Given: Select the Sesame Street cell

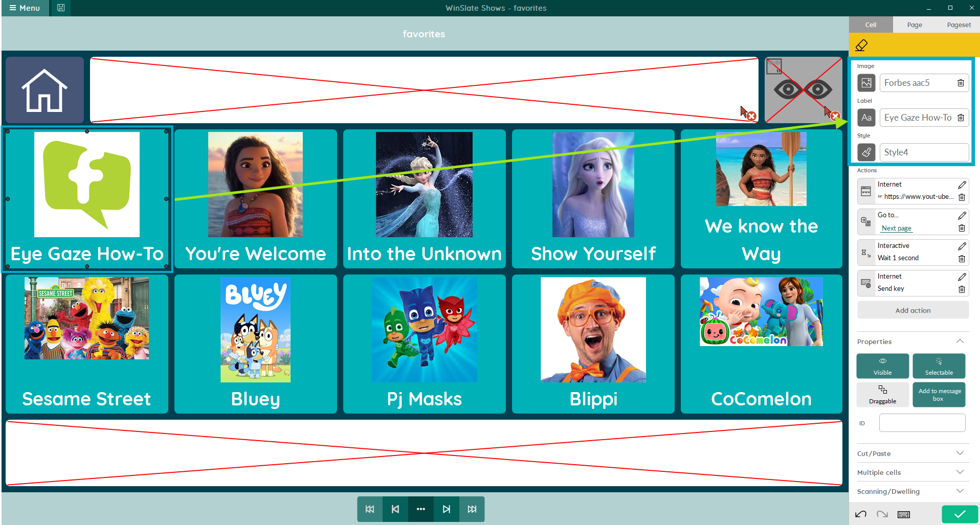Looking at the screenshot, I should click(x=87, y=344).
